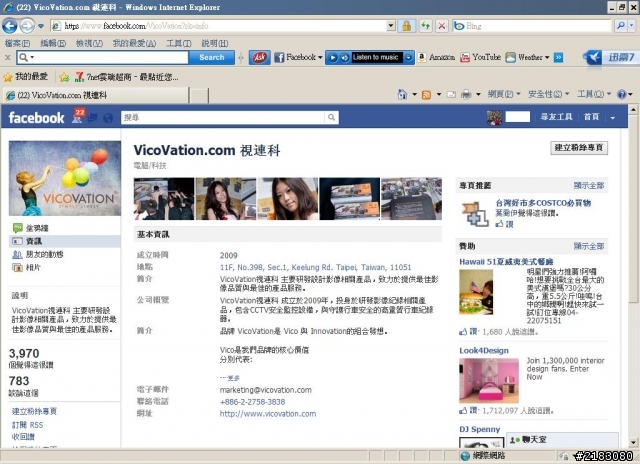Click the +886-2-2758-3838 phone link

pos(252,402)
